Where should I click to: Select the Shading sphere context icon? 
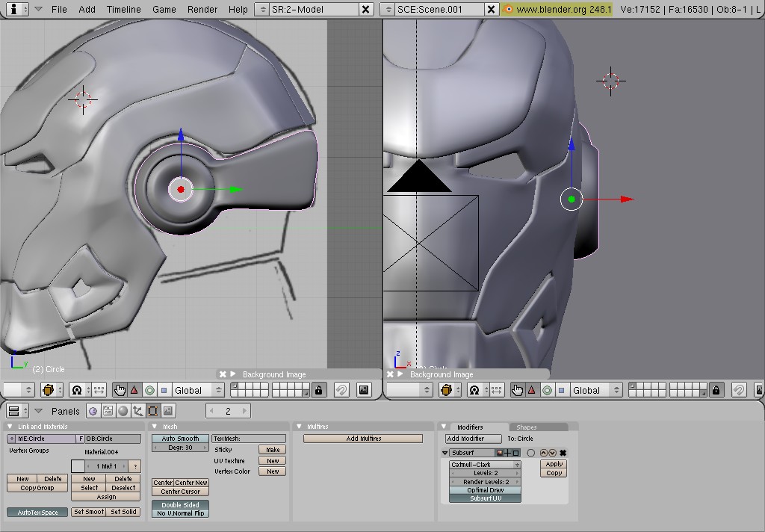[x=123, y=411]
